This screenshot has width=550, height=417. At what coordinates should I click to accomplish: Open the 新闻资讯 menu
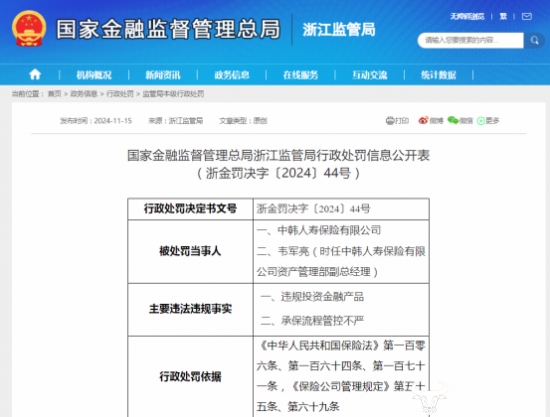coord(163,75)
